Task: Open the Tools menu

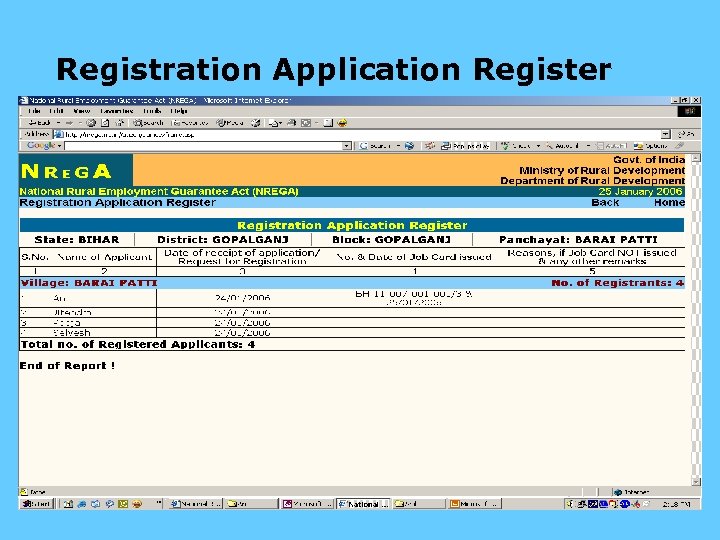Action: coord(152,111)
